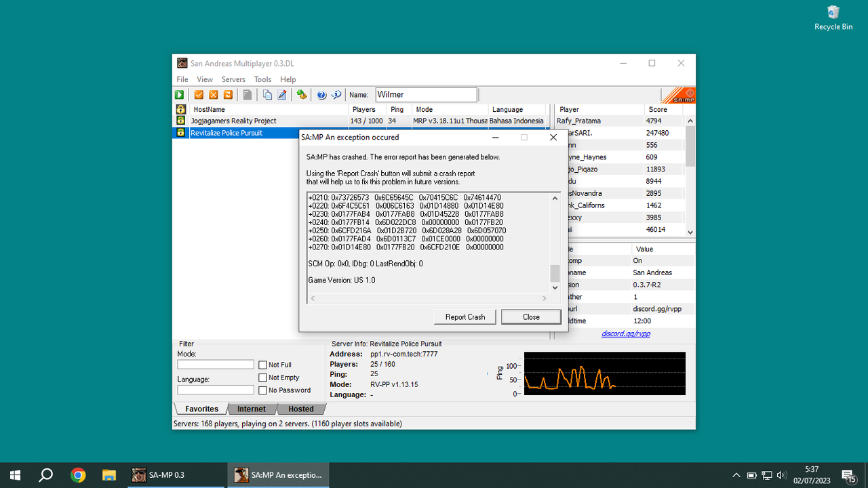Click the padlock column header icon
Screen dimensions: 868x488
(180, 109)
